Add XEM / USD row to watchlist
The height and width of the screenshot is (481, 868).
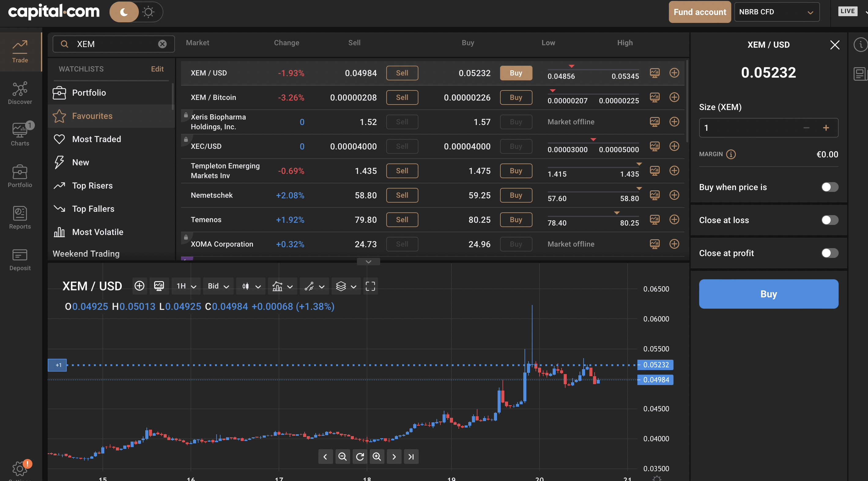674,73
